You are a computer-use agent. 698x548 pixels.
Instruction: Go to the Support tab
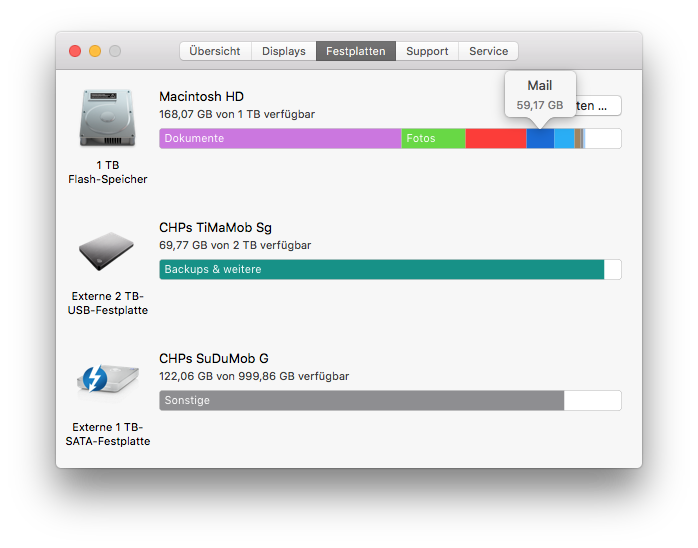(427, 51)
